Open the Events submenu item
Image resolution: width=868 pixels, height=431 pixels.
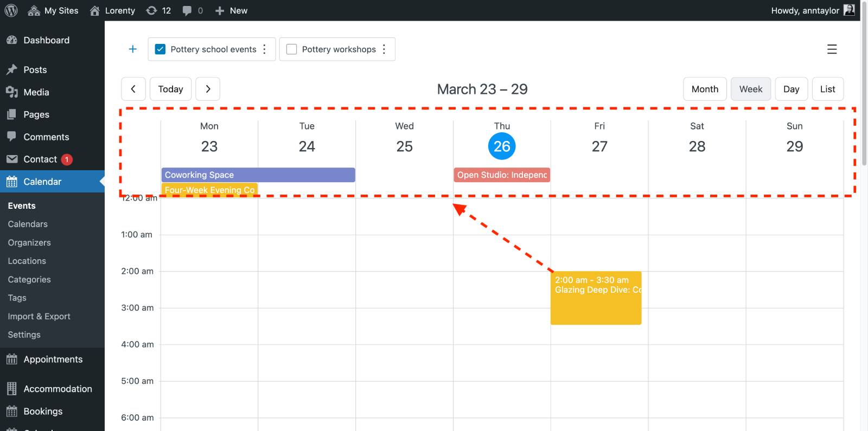[x=22, y=205]
